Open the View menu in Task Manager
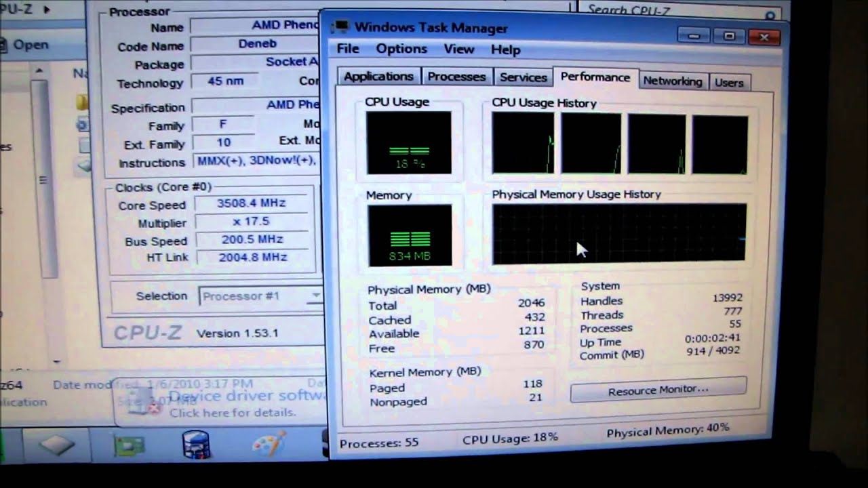Viewport: 868px width, 488px height. [459, 49]
